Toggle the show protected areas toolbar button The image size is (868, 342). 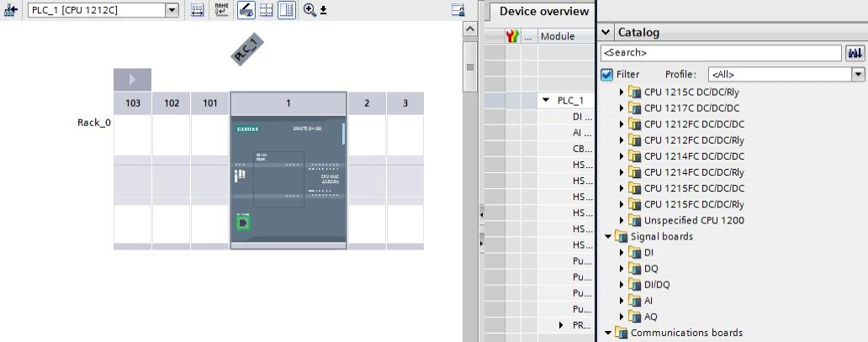(246, 10)
